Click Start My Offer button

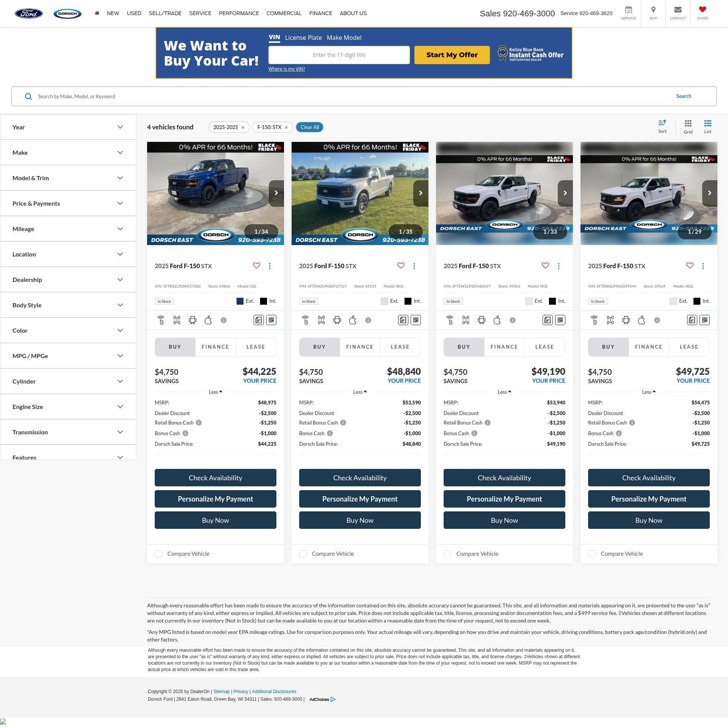point(452,55)
